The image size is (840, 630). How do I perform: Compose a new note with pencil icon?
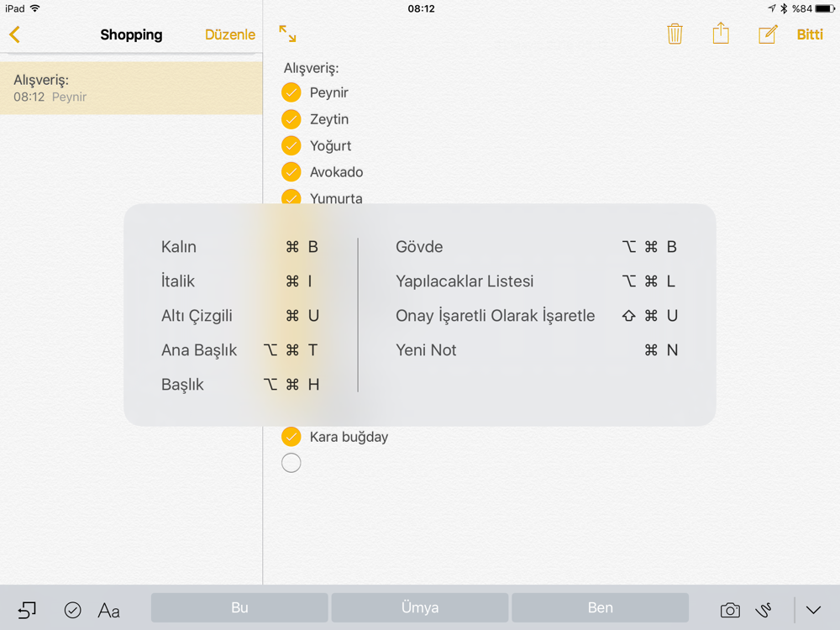click(767, 34)
